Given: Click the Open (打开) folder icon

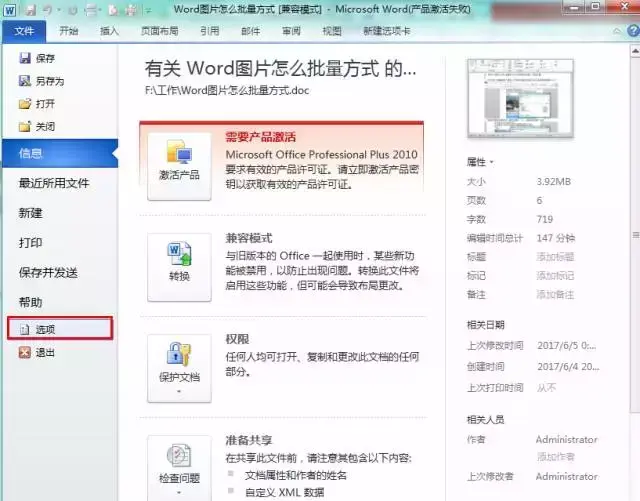Looking at the screenshot, I should [x=25, y=104].
